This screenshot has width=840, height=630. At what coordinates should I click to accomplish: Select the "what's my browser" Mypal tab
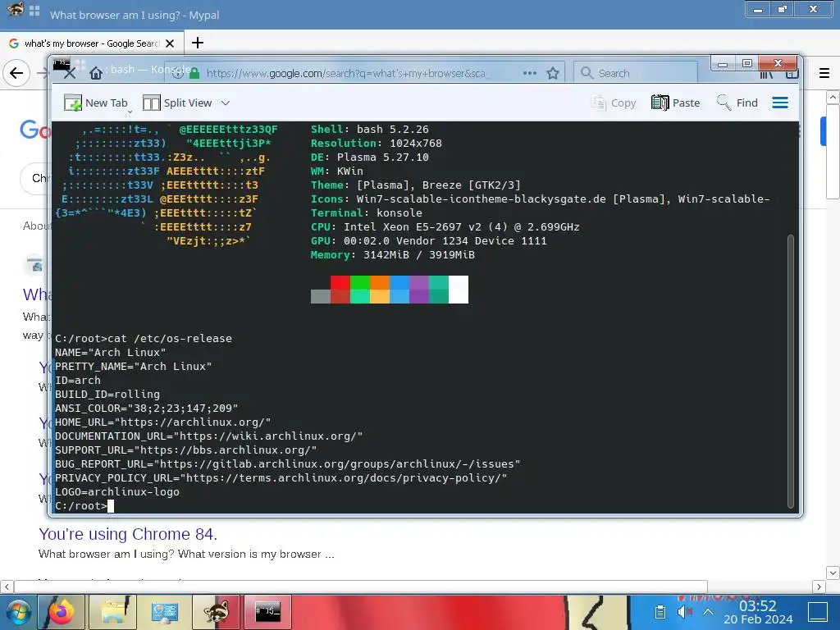92,43
